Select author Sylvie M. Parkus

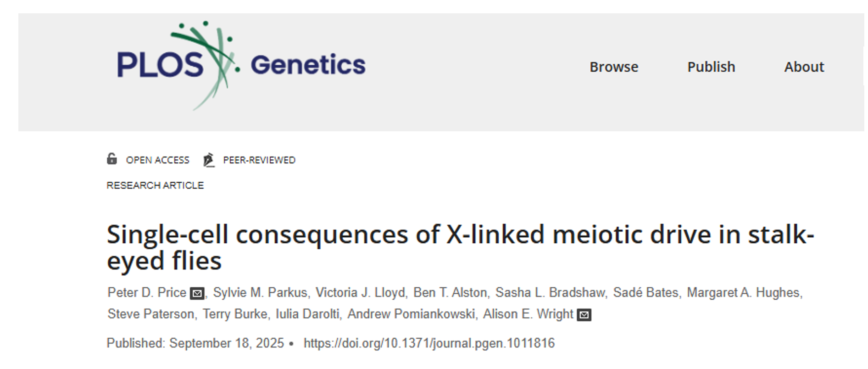click(x=260, y=293)
